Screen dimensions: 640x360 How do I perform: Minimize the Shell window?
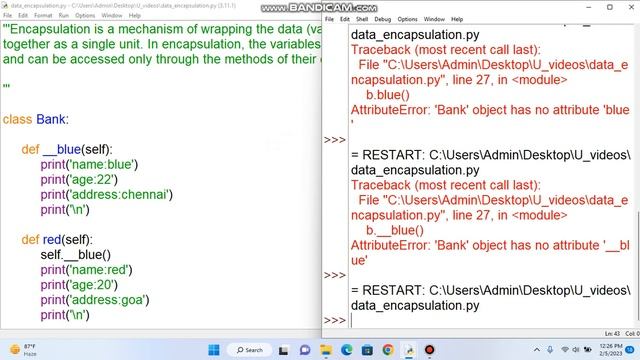[589, 7]
